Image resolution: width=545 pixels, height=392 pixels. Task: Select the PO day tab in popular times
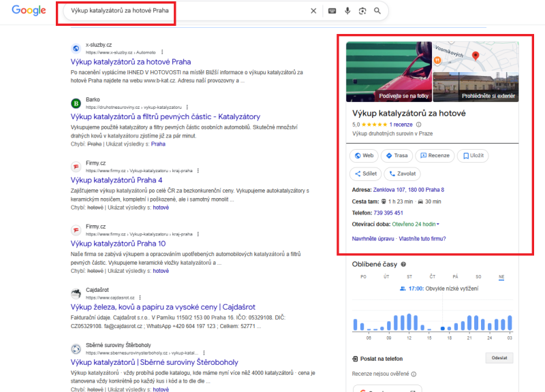(363, 277)
